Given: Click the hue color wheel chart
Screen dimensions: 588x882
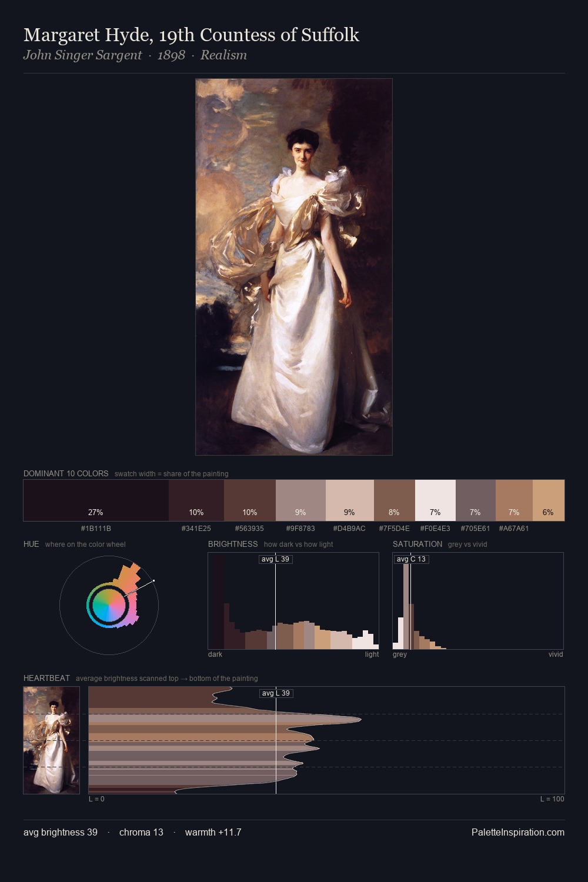Looking at the screenshot, I should coord(109,604).
